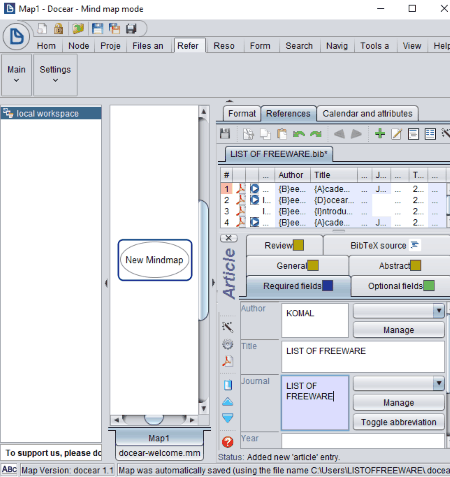
Task: Click inside the Year input field
Action: coord(363,441)
